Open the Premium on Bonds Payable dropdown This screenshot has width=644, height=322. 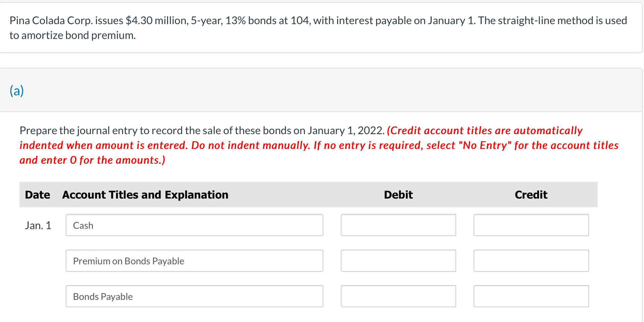(x=195, y=261)
